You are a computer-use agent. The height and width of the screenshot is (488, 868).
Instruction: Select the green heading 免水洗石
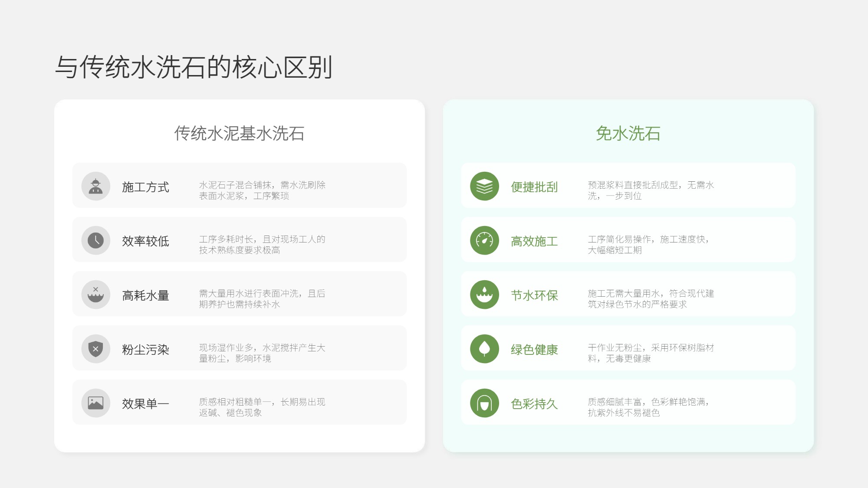coord(628,133)
